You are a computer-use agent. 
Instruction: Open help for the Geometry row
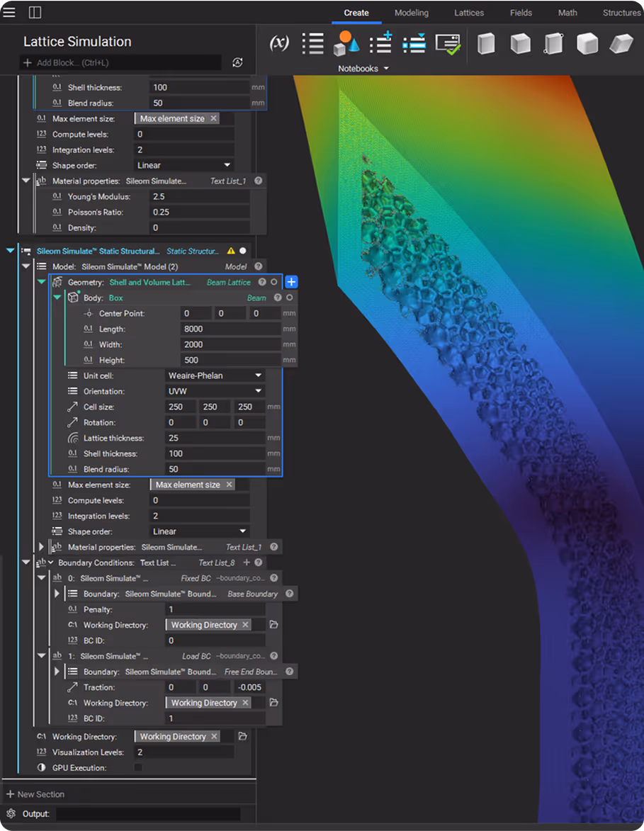pyautogui.click(x=262, y=282)
